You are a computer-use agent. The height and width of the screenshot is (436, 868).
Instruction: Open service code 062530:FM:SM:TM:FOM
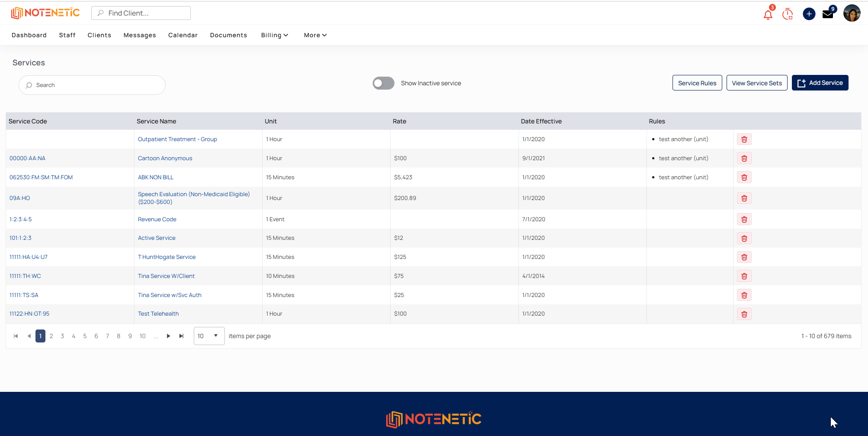click(41, 178)
